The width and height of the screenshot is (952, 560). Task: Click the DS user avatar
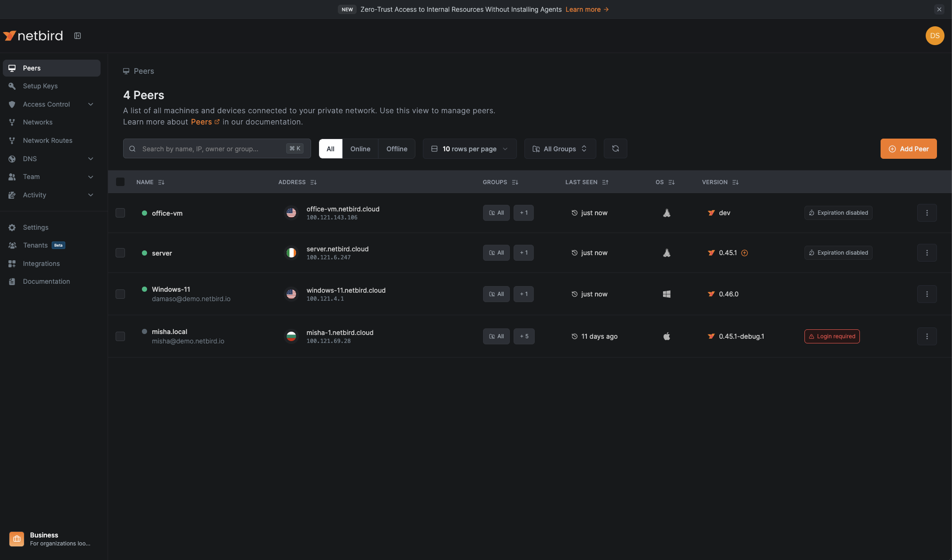click(935, 36)
